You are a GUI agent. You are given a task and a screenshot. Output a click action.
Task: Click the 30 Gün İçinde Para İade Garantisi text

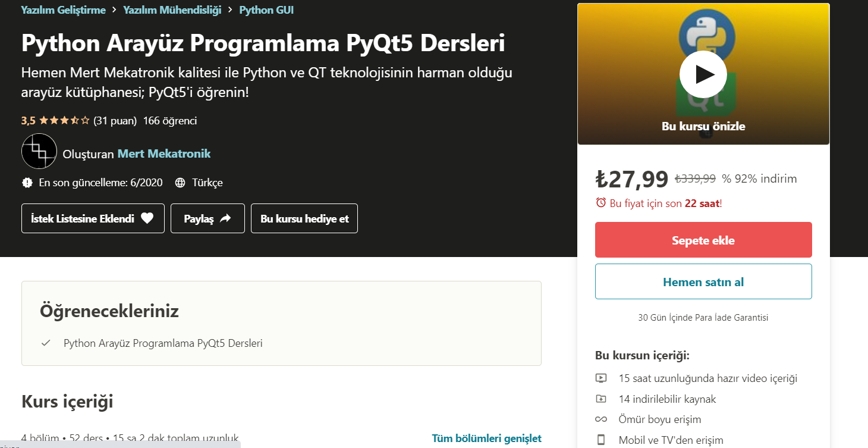[x=703, y=318]
